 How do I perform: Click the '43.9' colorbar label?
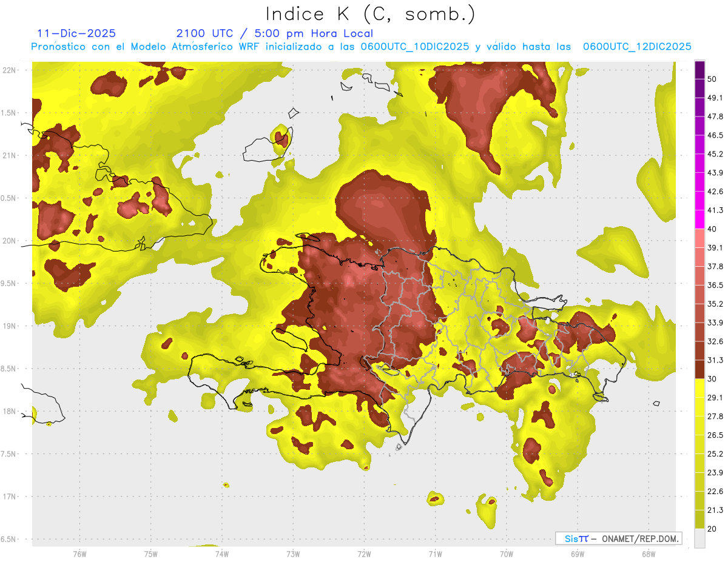(715, 173)
